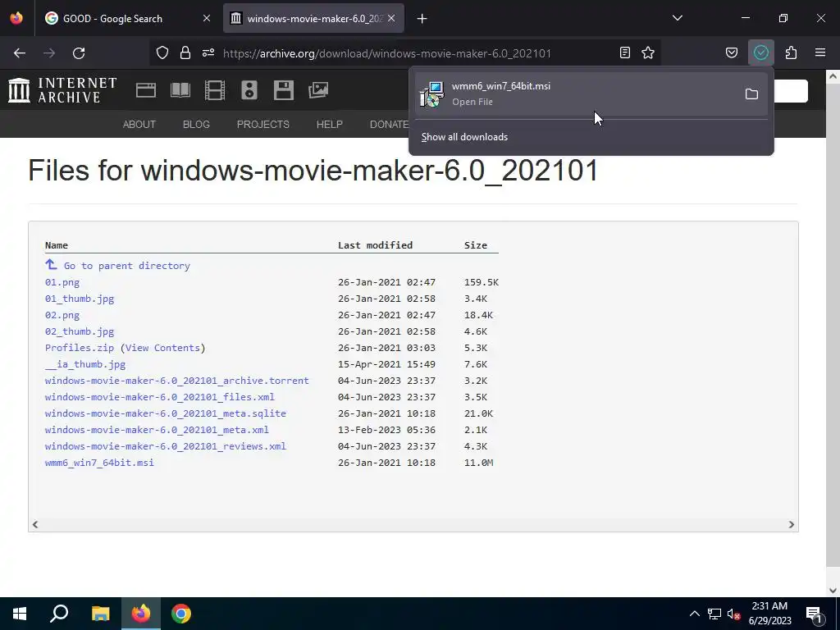Click Show all downloads
This screenshot has width=840, height=630.
coord(464,137)
